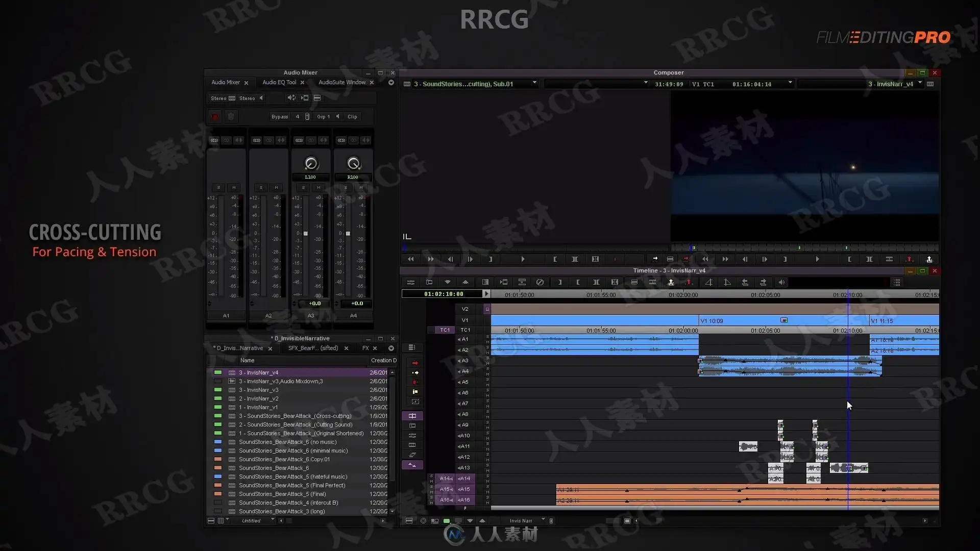Click the red audio mixer record button
980x551 pixels.
click(215, 117)
